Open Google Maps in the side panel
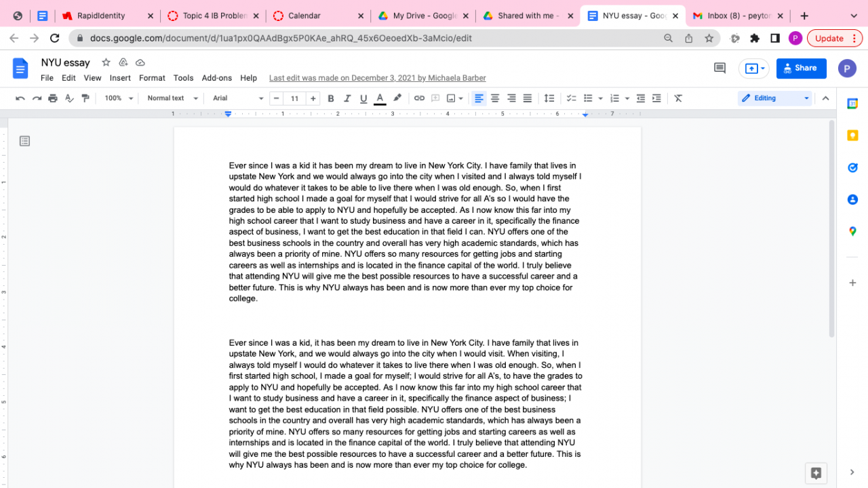Screen dimensions: 868x488 (x=852, y=231)
